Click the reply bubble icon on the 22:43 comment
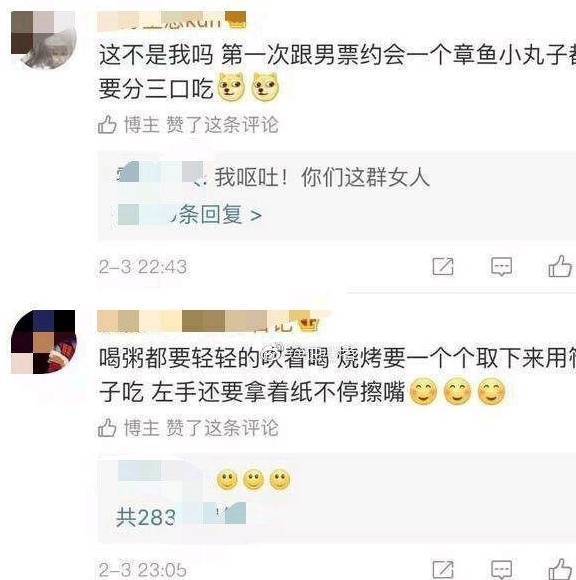The image size is (576, 580). tap(501, 267)
